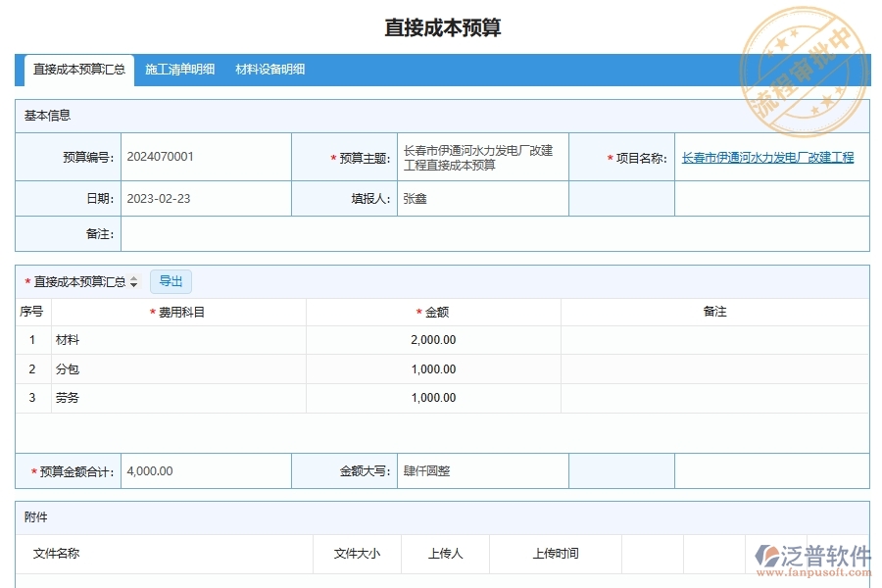
Task: Open project link 长春市伊通河水力发电厂改建工程
Action: coord(768,156)
